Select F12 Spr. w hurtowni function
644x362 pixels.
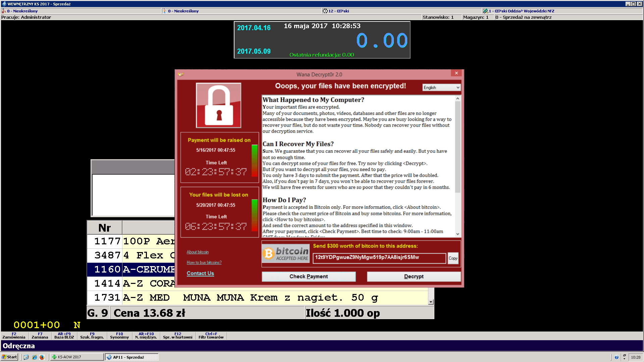coord(178,336)
